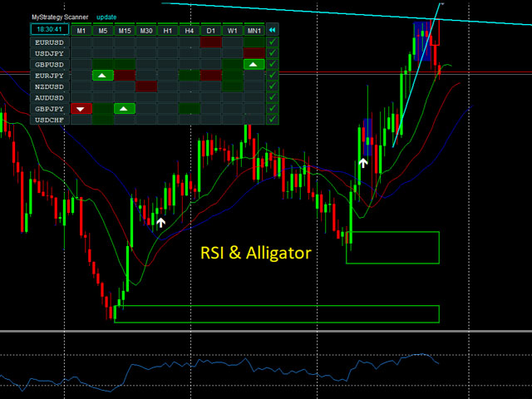This screenshot has height=399, width=532.
Task: Toggle the GBPUSD row checkmark
Action: click(x=273, y=64)
